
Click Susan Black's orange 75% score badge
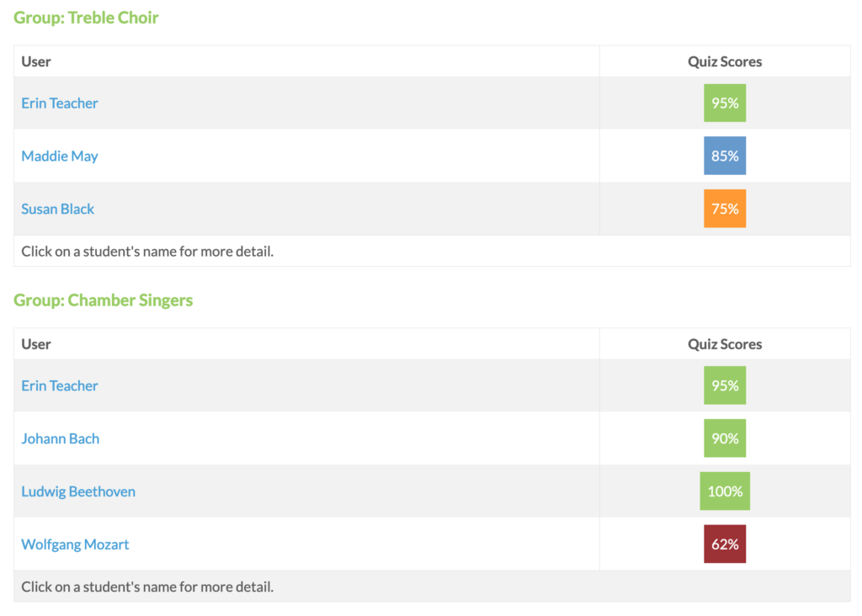(725, 209)
